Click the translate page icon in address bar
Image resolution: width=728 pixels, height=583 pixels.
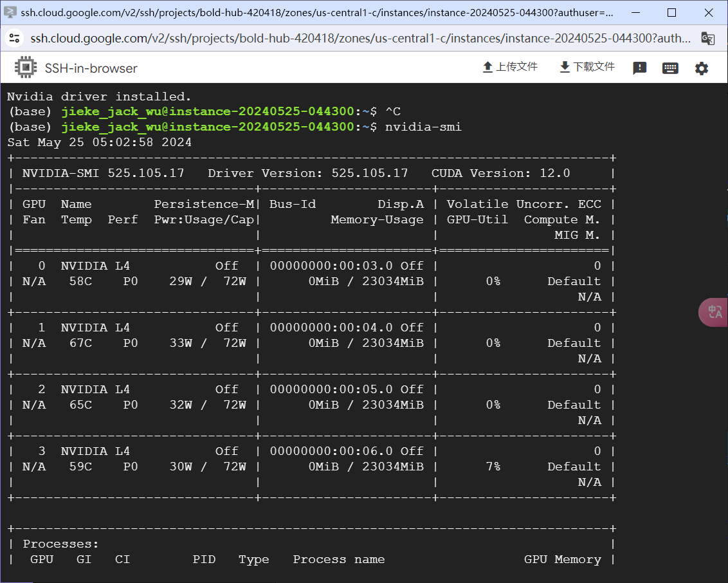click(x=707, y=38)
